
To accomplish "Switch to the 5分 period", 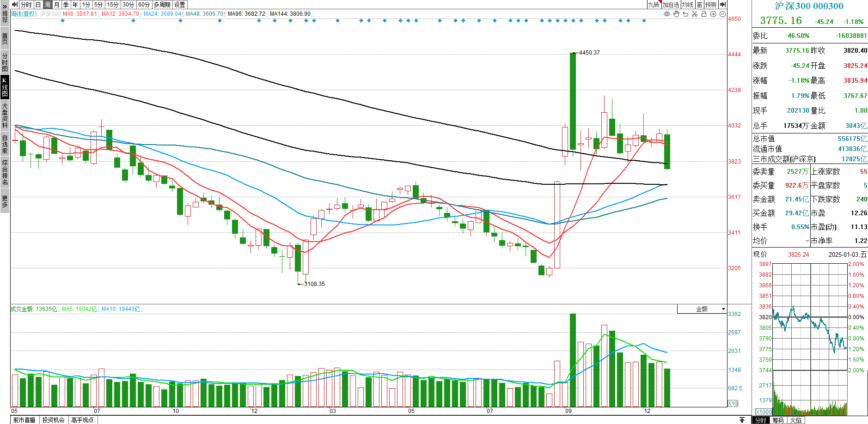I will click(x=99, y=5).
